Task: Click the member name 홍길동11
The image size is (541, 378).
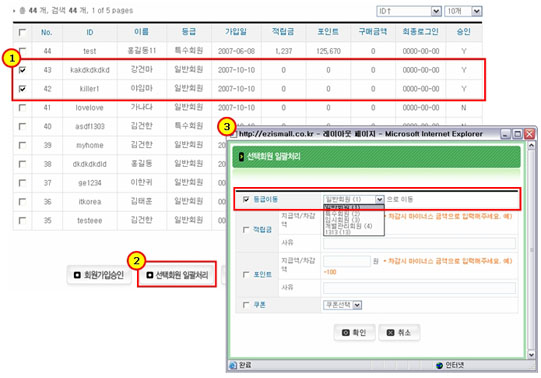Action: coord(142,51)
